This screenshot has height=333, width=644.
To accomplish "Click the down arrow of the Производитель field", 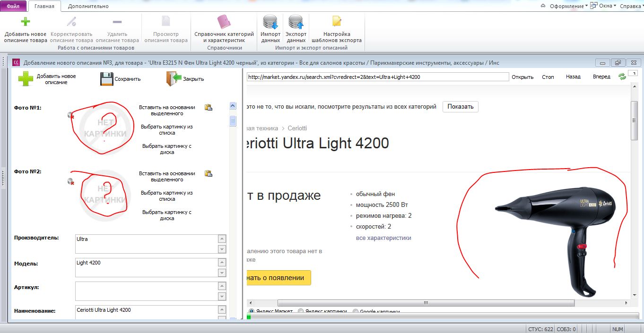I will click(222, 249).
